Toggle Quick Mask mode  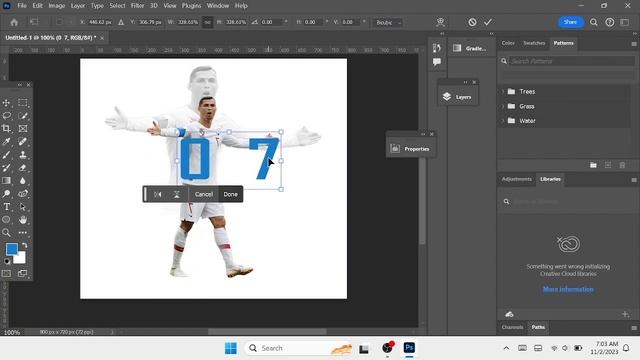pos(7,273)
